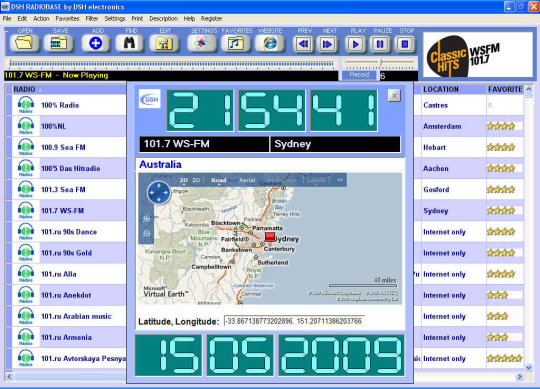Screen dimensions: 540x389
Task: Click headphone icon for 101.7 WS-FM
Action: pyautogui.click(x=26, y=211)
